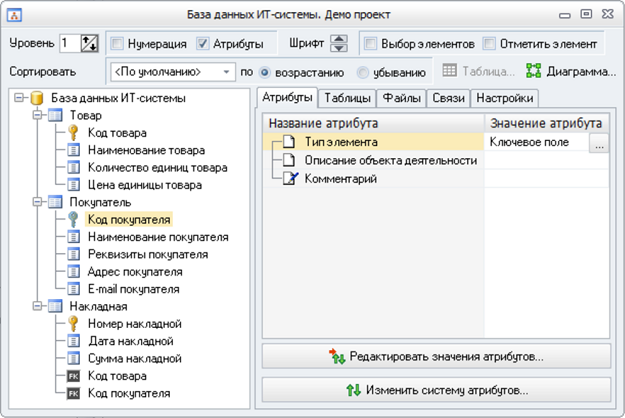Click key icon of highlighted Код покупателя
Image resolution: width=625 pixels, height=418 pixels.
coord(73,220)
